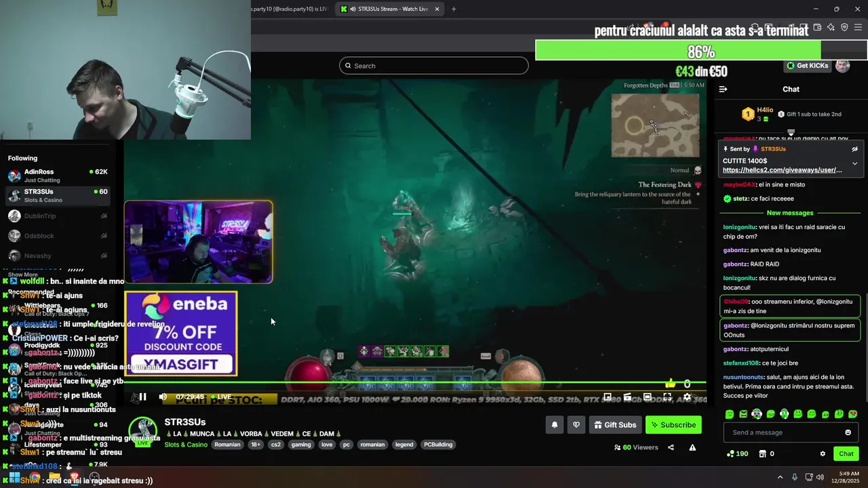Open stefanxd108 username in chat
This screenshot has height=488, width=868.
741,363
